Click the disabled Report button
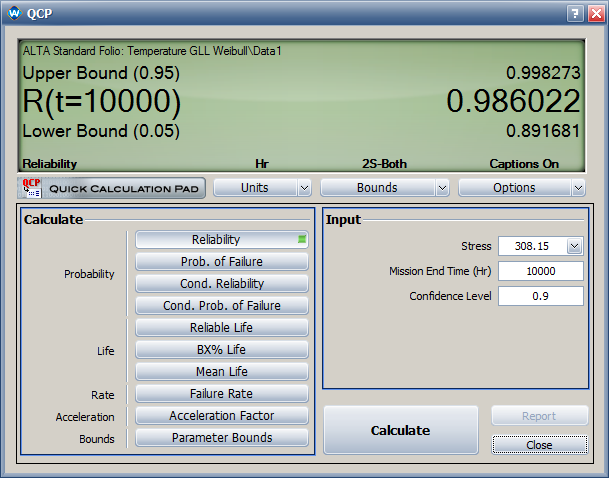Viewport: 609px width, 478px height. 539,416
